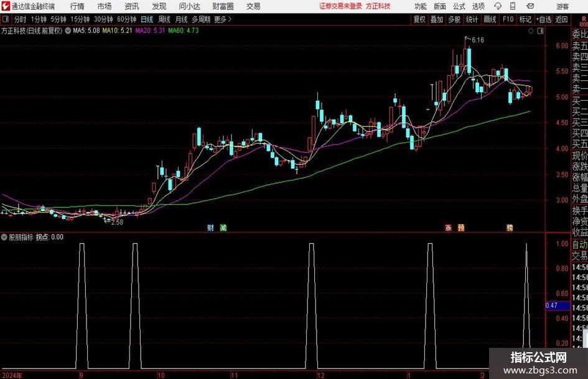This screenshot has height=379, width=588.
Task: Switch to the 30分钟 period tab
Action: click(103, 19)
